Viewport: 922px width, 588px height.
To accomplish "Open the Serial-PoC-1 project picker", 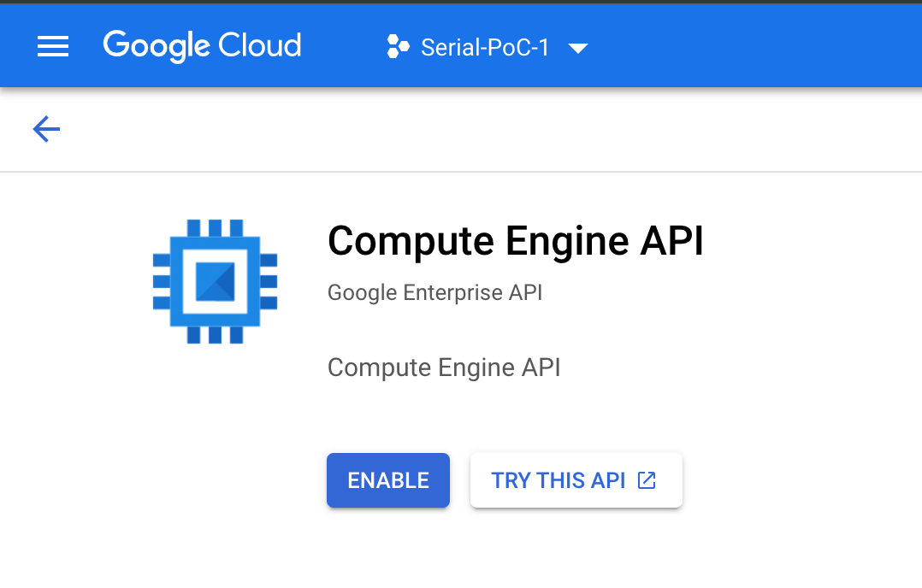I will coord(488,47).
